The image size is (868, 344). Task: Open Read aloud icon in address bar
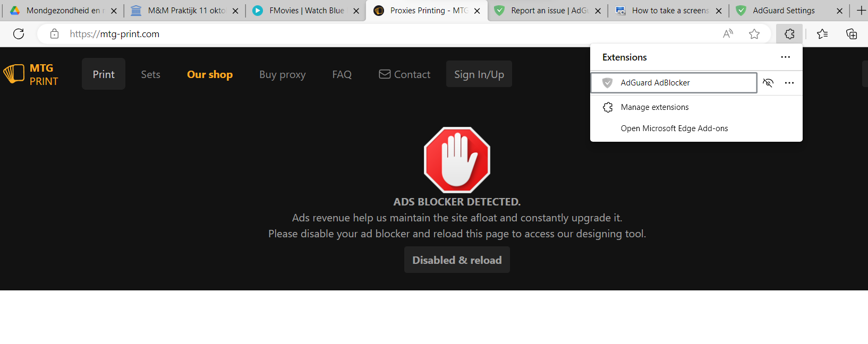pyautogui.click(x=728, y=34)
